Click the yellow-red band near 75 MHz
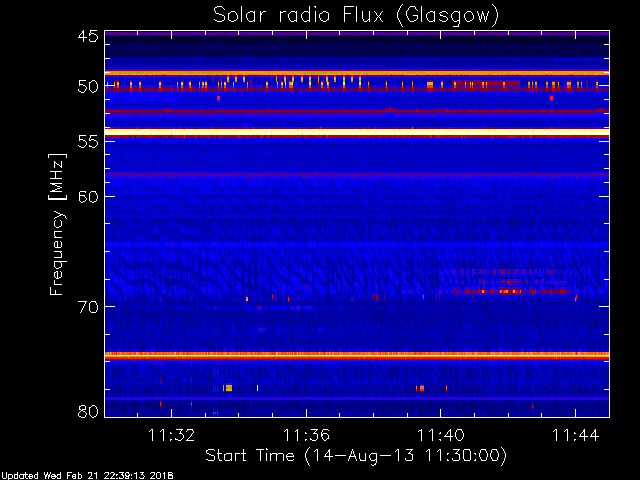Image resolution: width=640 pixels, height=480 pixels. [x=357, y=356]
